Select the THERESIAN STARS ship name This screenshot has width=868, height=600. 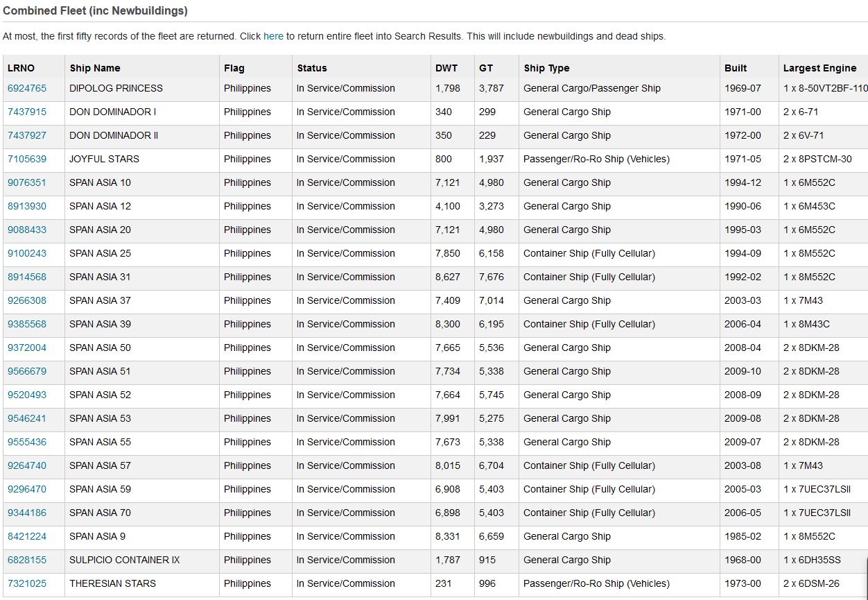(x=112, y=583)
